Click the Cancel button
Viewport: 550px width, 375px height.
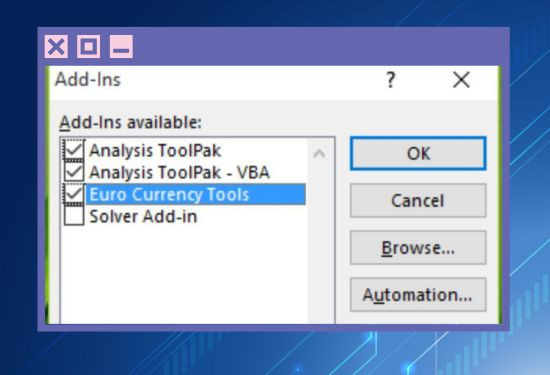pyautogui.click(x=418, y=200)
